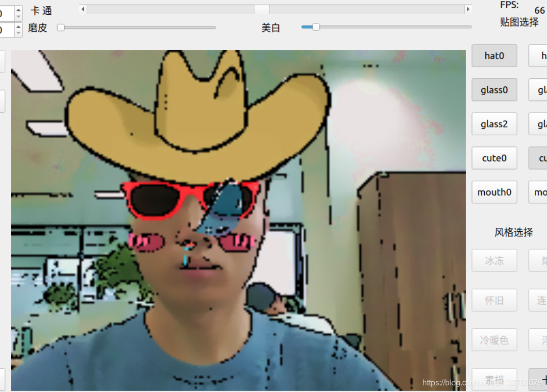Increase the upper spinbox value beside 卡通

(x=19, y=9)
